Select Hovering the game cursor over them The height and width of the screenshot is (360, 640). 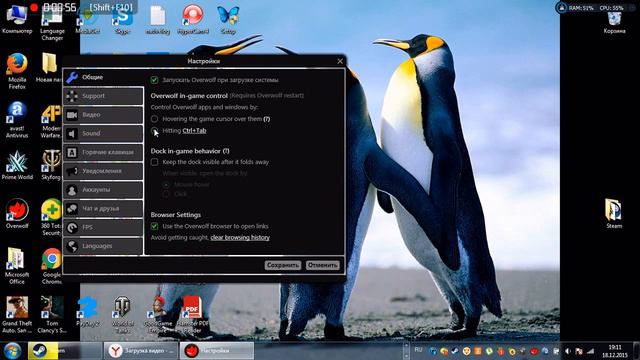pyautogui.click(x=154, y=119)
